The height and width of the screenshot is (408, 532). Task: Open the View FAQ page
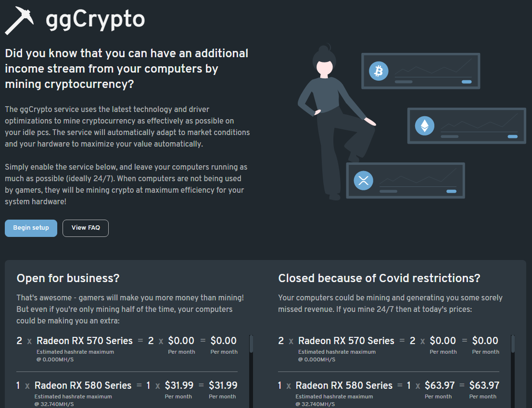click(85, 228)
